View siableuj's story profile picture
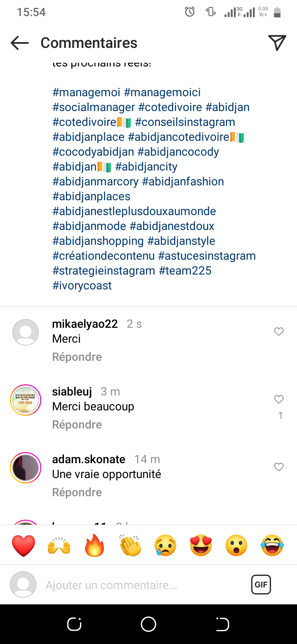297x644 pixels. coord(26,400)
